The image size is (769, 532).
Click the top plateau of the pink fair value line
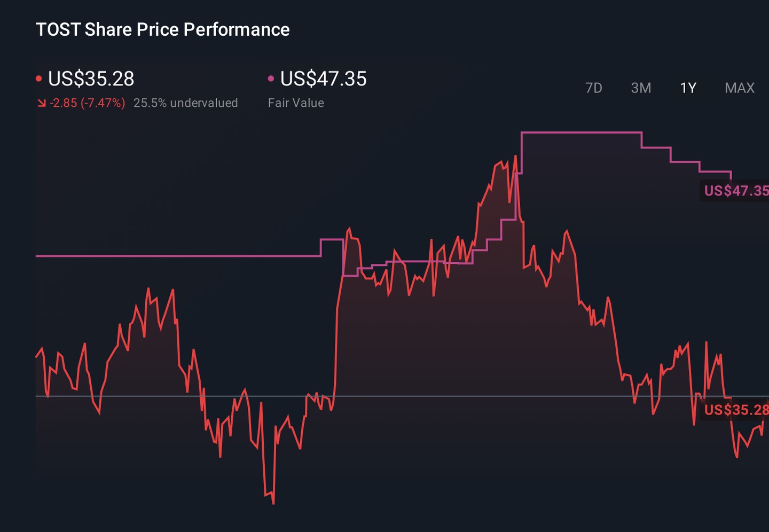[581, 132]
